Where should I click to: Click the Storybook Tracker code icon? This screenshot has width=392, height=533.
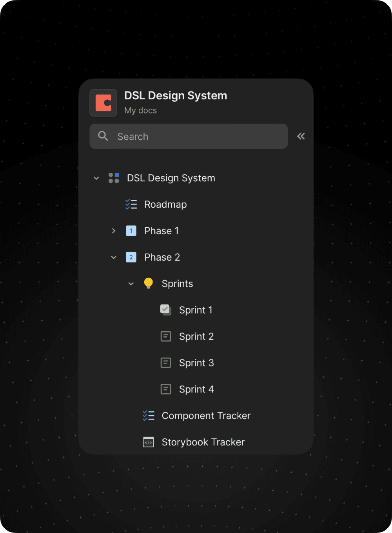(x=148, y=442)
